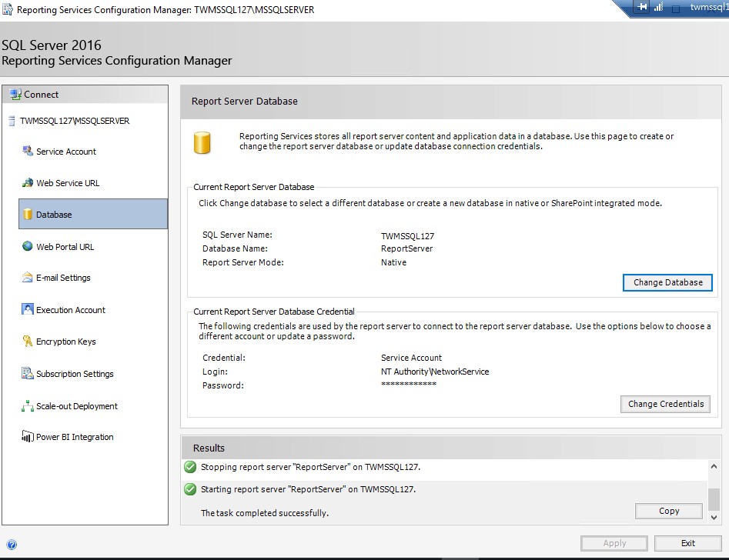Screen dimensions: 729x560
Task: Click the Power BI Integration icon
Action: click(x=28, y=436)
